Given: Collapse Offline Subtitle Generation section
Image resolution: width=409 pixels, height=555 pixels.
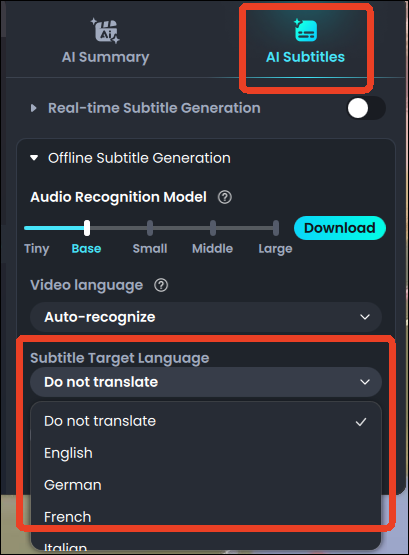Looking at the screenshot, I should pyautogui.click(x=34, y=158).
